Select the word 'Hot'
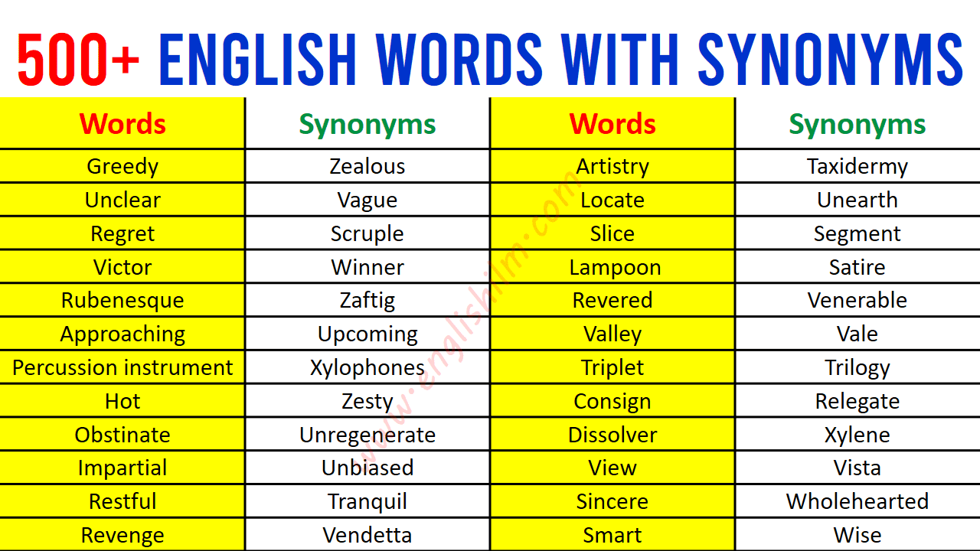 [x=122, y=401]
